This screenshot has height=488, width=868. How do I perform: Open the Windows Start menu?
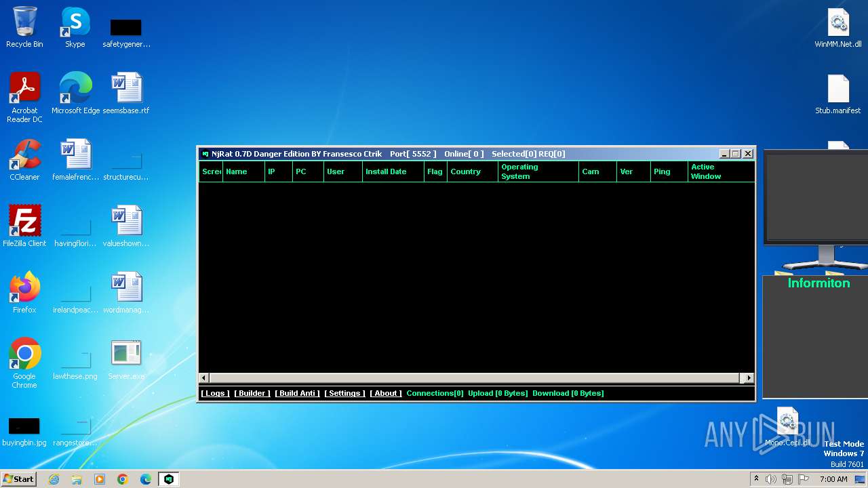(19, 479)
